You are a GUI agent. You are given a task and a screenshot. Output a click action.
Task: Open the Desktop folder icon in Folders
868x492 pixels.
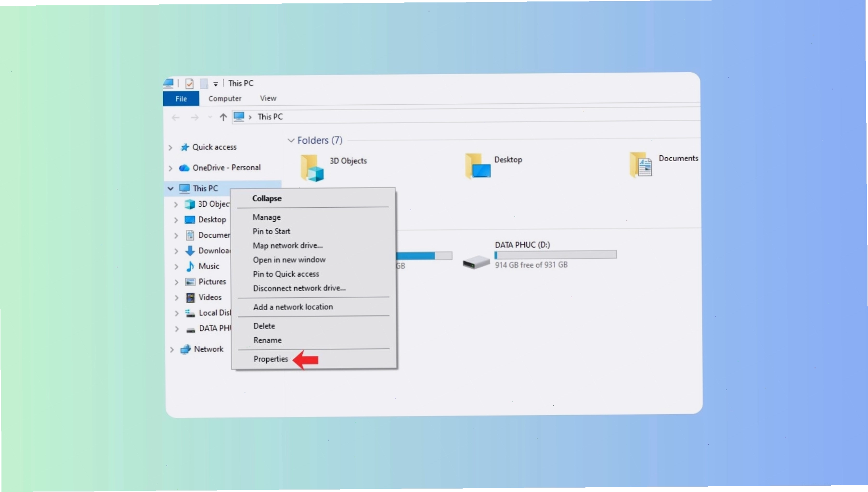(478, 166)
